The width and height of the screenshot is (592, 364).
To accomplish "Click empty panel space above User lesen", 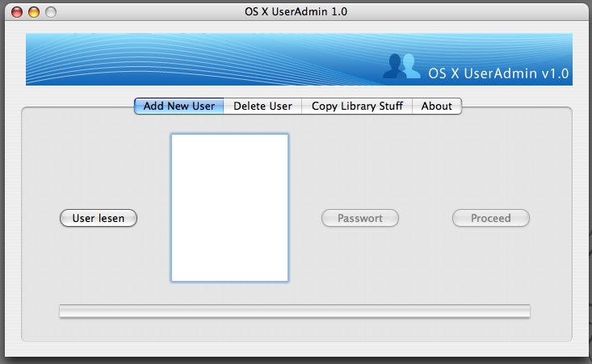I will [x=97, y=161].
